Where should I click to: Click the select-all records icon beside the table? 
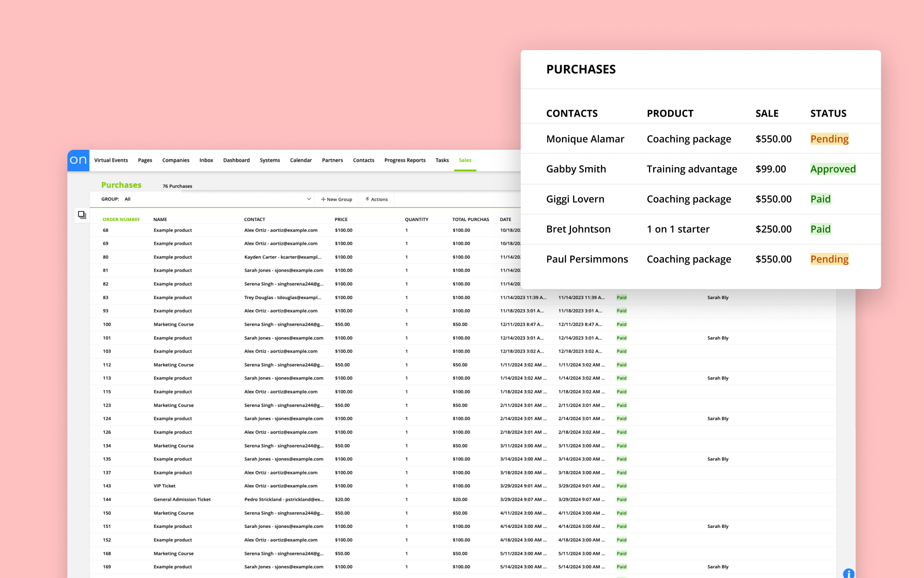[x=82, y=215]
